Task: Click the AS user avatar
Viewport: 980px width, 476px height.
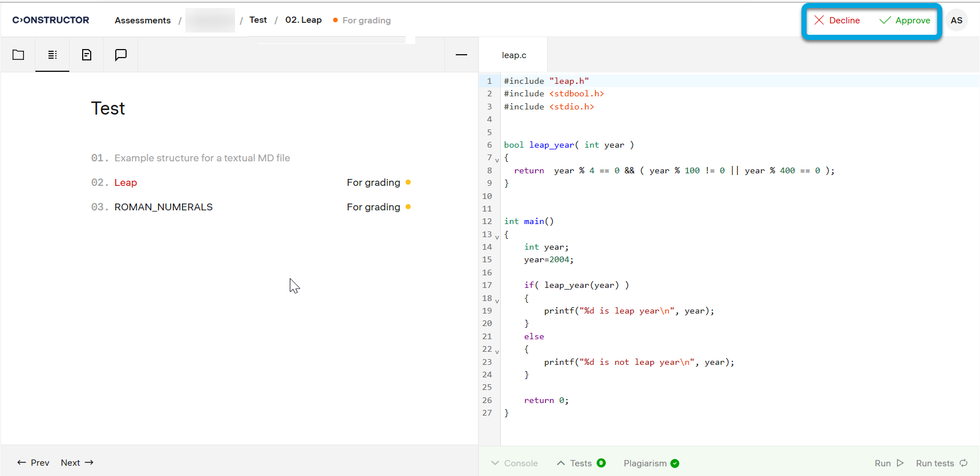Action: point(957,21)
